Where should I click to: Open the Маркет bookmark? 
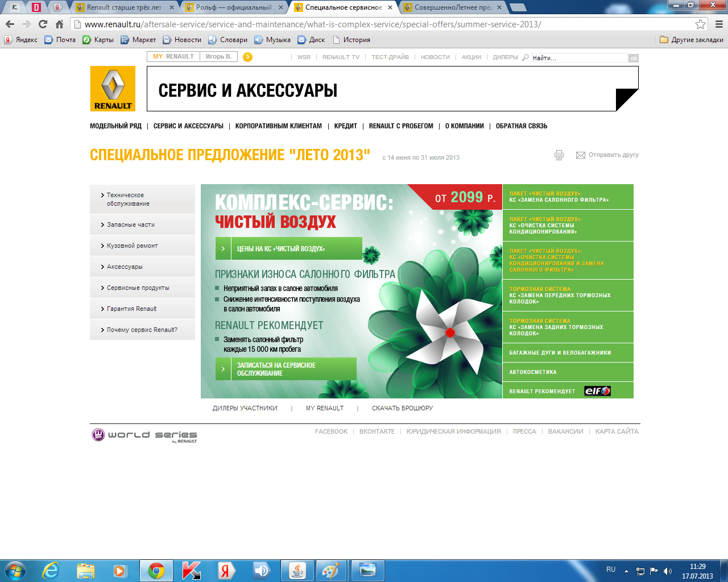[138, 40]
